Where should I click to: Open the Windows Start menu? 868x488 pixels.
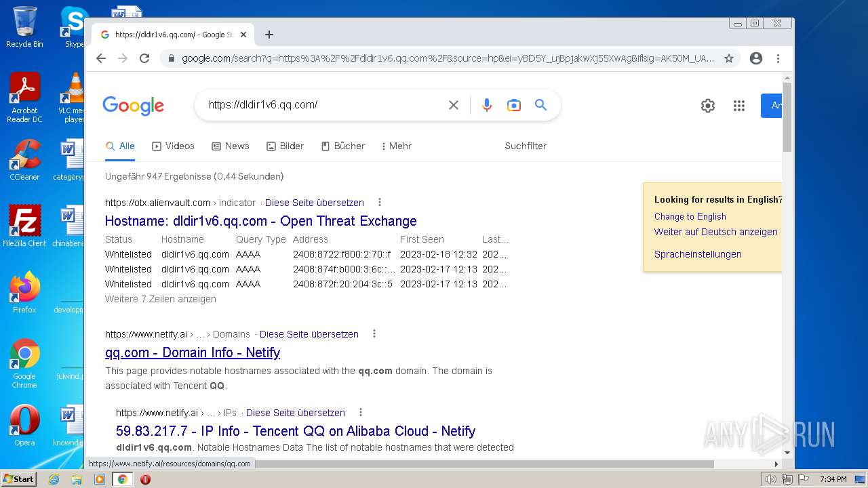[18, 479]
